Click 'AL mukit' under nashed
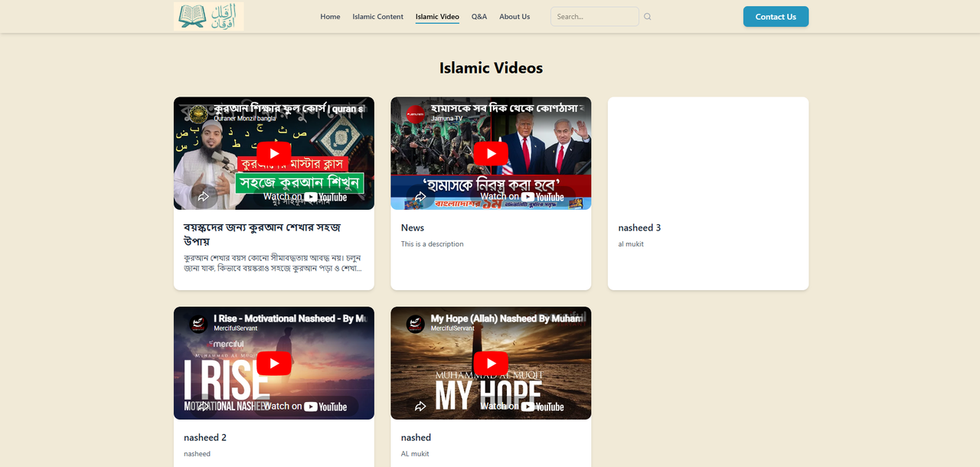The height and width of the screenshot is (467, 980). pos(415,454)
